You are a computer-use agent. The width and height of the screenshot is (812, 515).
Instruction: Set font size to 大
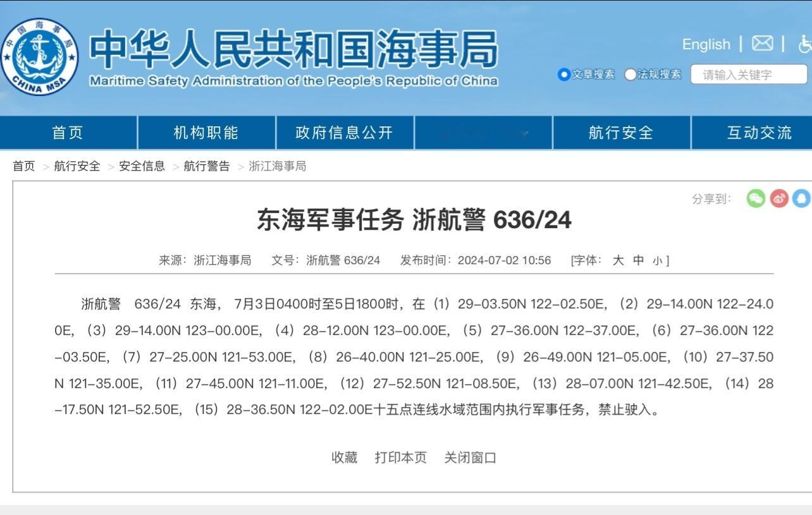618,260
